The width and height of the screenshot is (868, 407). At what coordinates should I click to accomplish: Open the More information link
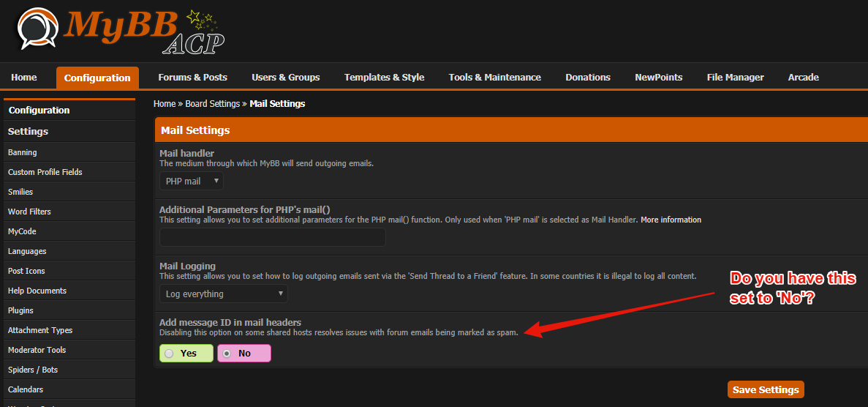(671, 220)
